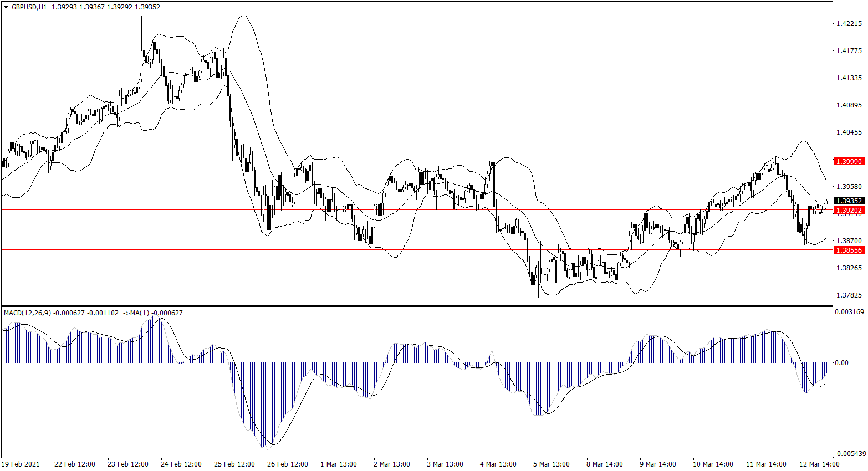Click the 0.003169 value on MACD scale

[849, 312]
